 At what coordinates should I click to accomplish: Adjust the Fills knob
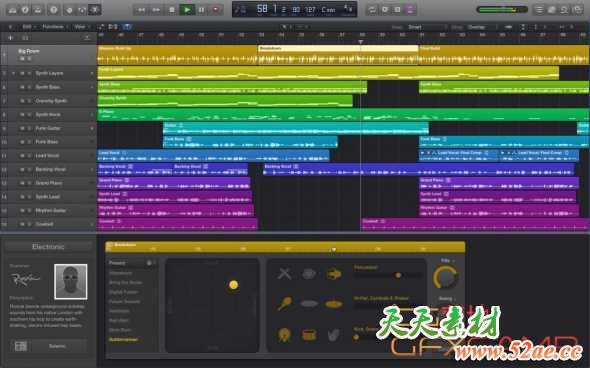(x=446, y=277)
